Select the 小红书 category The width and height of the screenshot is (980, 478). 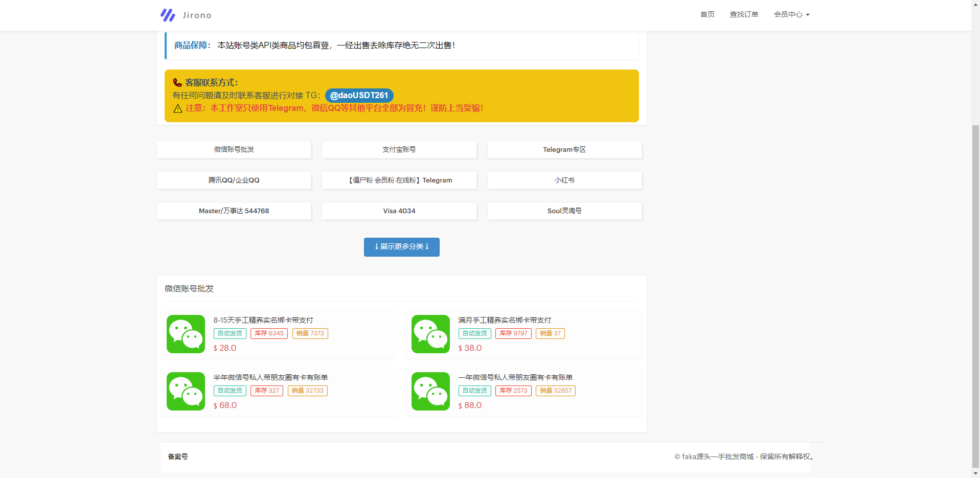click(564, 180)
